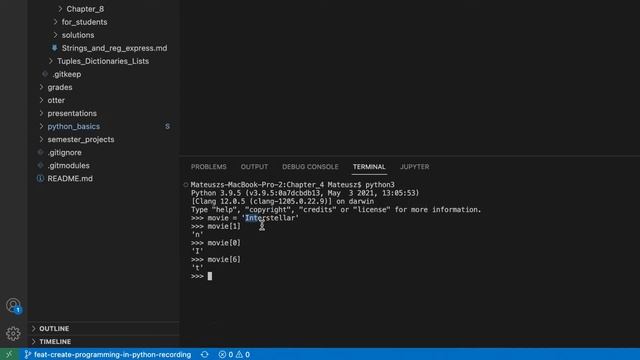Open the Manage settings gear
The image size is (640, 360).
click(x=13, y=333)
